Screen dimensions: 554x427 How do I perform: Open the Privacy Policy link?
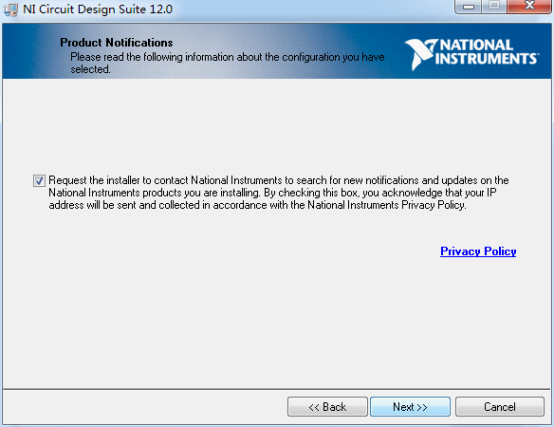(478, 251)
